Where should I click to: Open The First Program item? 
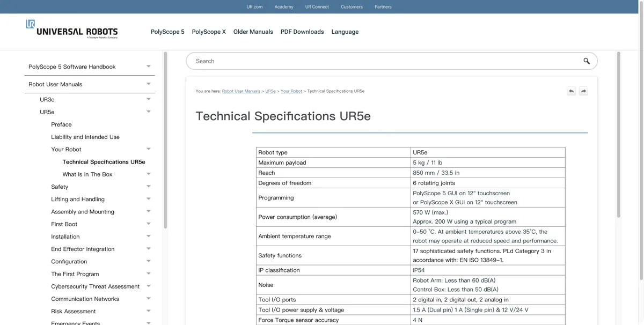[x=75, y=274]
